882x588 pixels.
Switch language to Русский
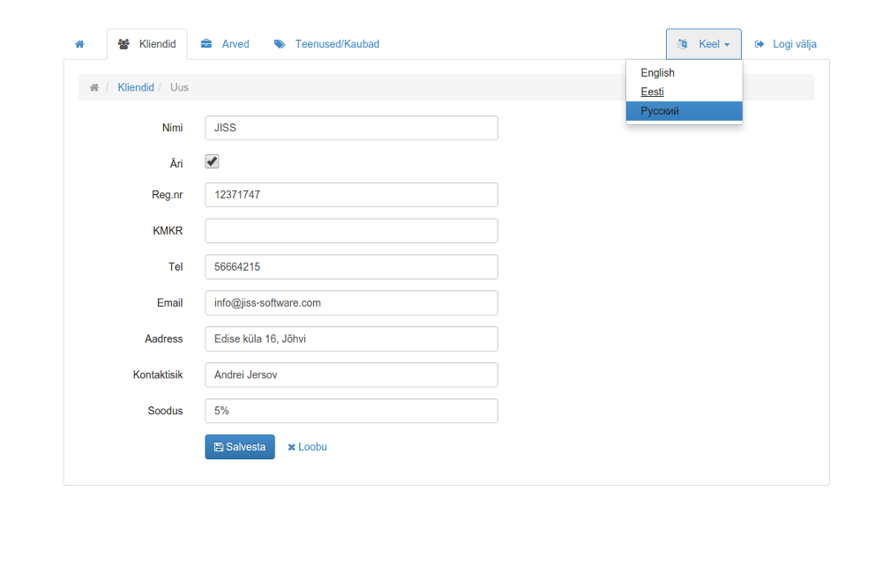(660, 111)
